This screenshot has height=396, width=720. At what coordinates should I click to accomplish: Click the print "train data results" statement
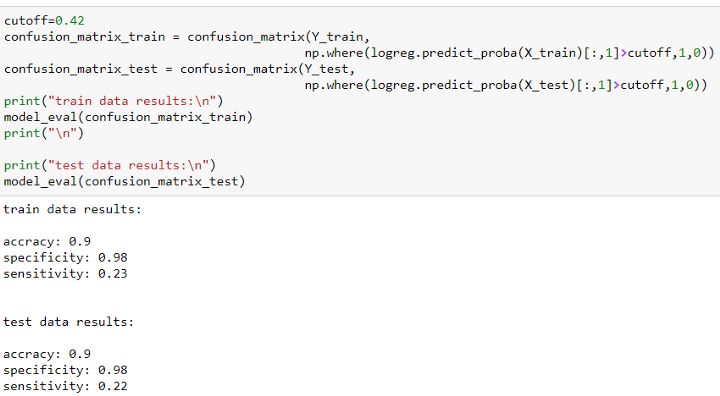pos(113,101)
